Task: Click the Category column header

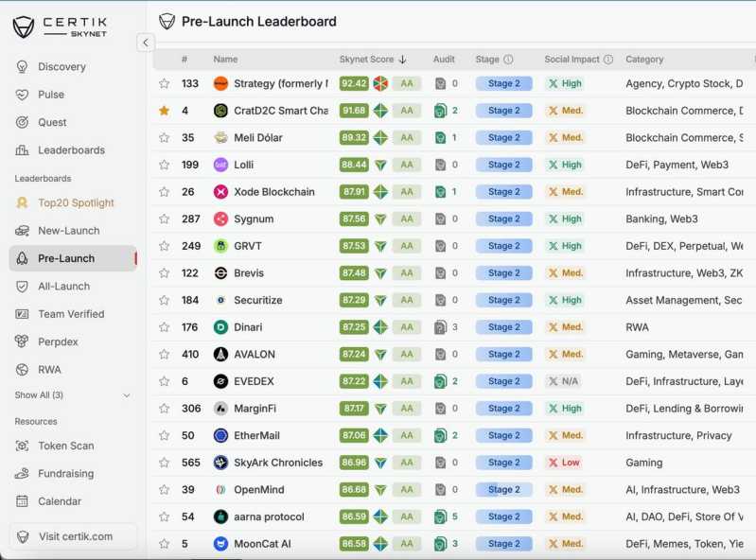Action: pyautogui.click(x=644, y=60)
